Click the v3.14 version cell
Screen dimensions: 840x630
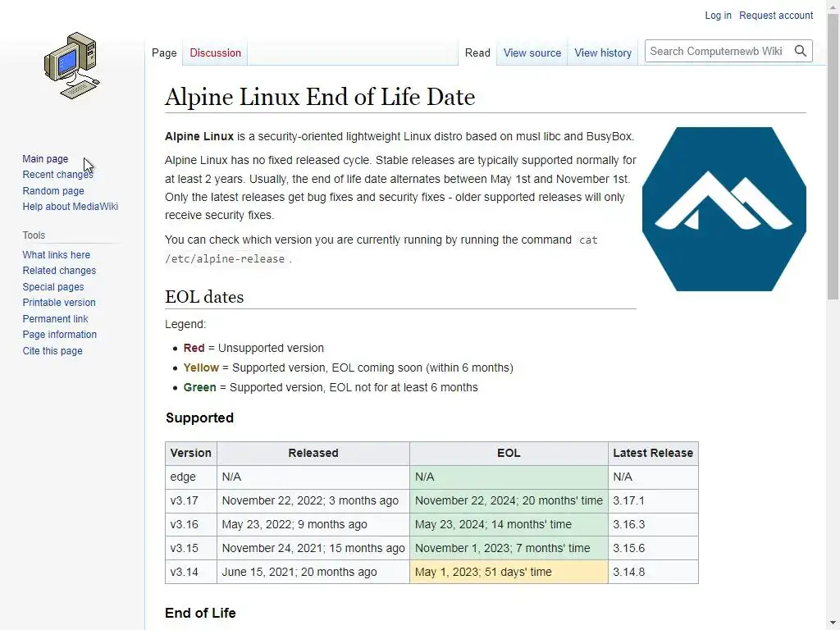(190, 572)
